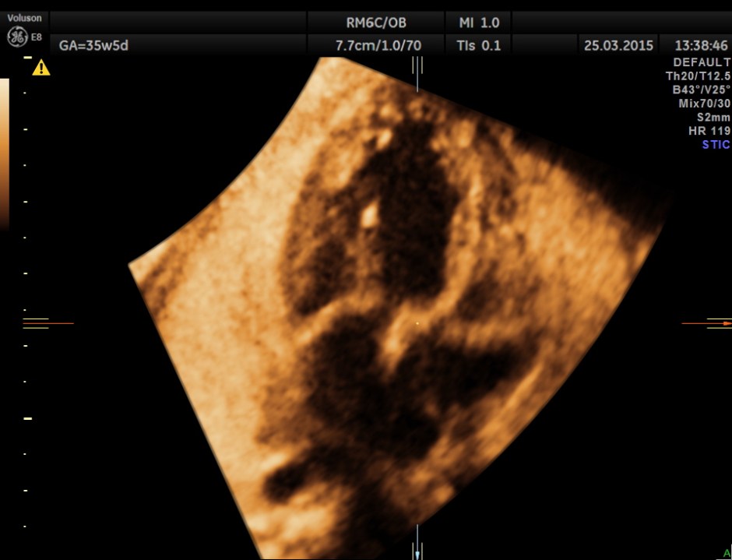Screen dimensions: 732x560
Task: Click the small center dot in the image
Action: [417, 322]
